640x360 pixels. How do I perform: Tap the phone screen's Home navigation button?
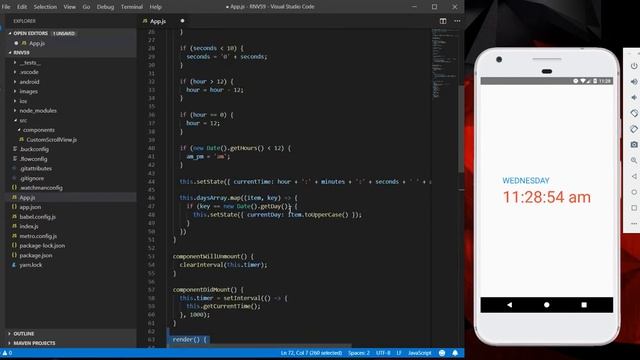point(547,305)
